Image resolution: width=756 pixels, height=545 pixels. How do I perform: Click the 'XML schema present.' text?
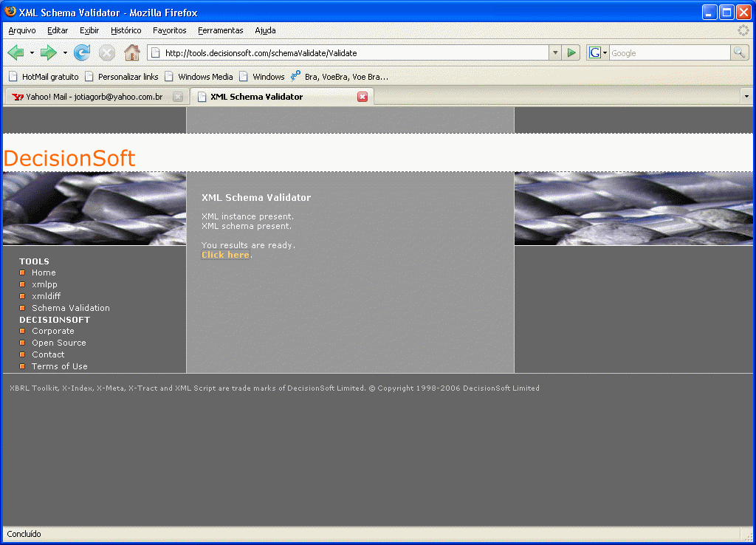pyautogui.click(x=247, y=226)
